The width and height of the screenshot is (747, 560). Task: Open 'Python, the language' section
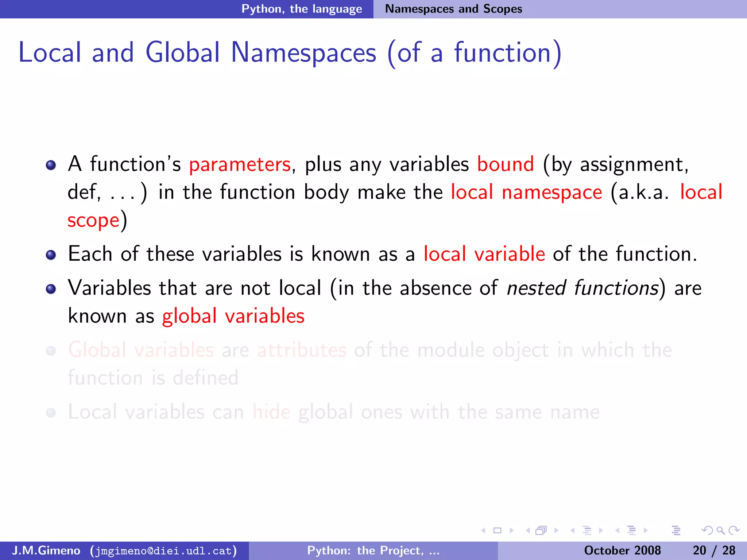click(302, 9)
